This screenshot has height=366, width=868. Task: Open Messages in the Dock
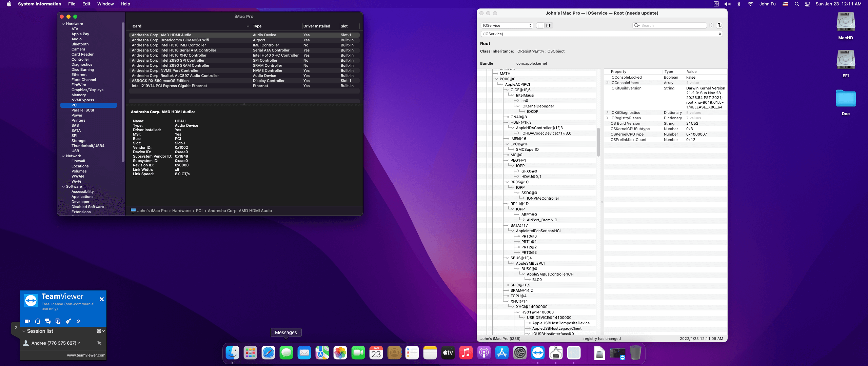click(x=286, y=353)
